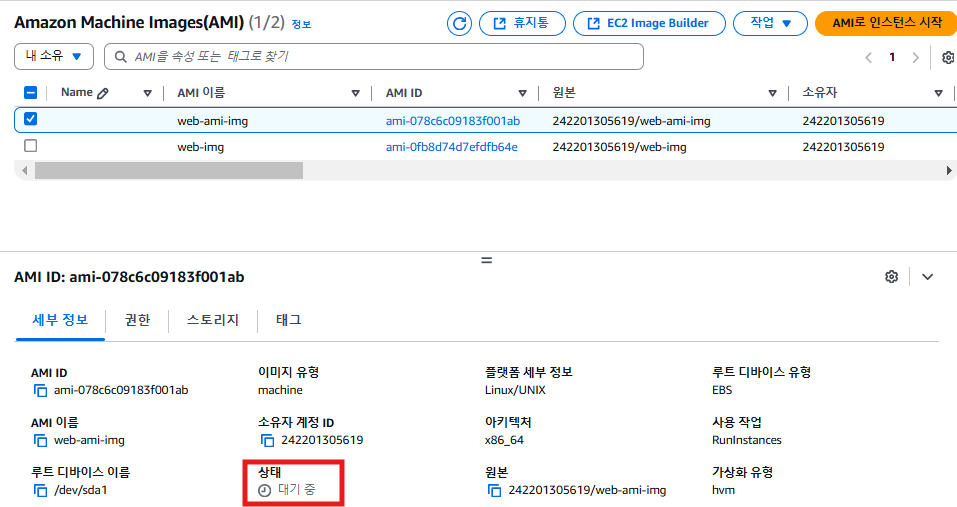The height and width of the screenshot is (507, 957).
Task: Click 242201305619/web-img source cell
Action: [x=619, y=147]
